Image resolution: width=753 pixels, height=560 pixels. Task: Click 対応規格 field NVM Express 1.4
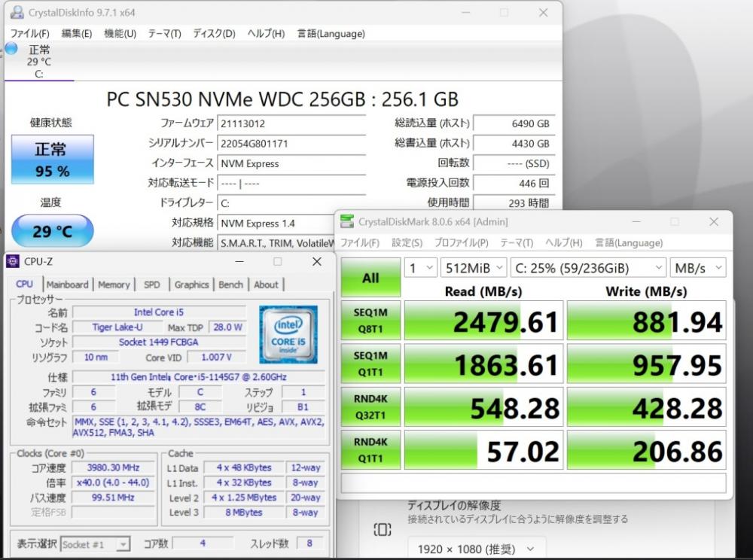point(276,223)
